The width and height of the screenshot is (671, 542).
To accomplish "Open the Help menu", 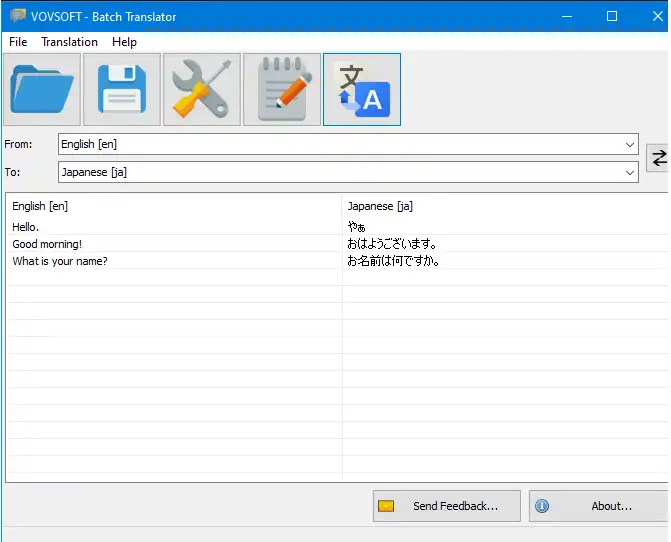I will [x=124, y=42].
